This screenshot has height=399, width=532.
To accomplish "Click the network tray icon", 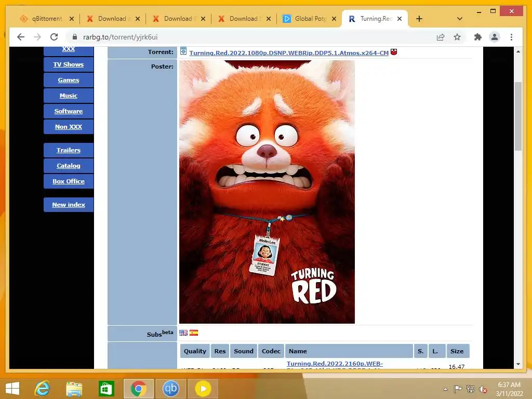I will point(471,389).
